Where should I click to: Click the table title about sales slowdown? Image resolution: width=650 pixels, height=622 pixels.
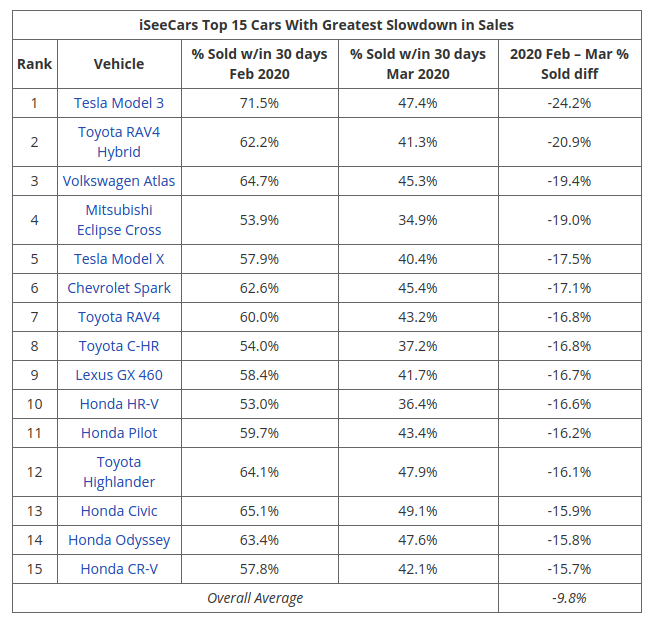pos(327,24)
